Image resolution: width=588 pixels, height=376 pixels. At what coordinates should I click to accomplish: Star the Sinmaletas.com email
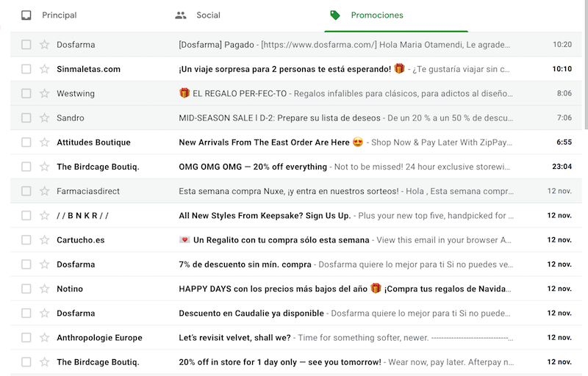click(45, 69)
